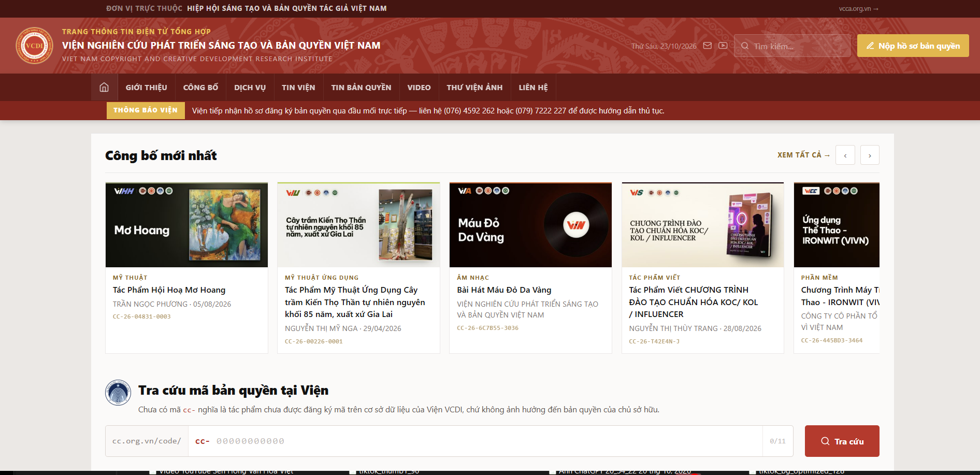Open title Bài Hát Máu Đỏ Da Vàng
The image size is (980, 475).
[x=504, y=290]
